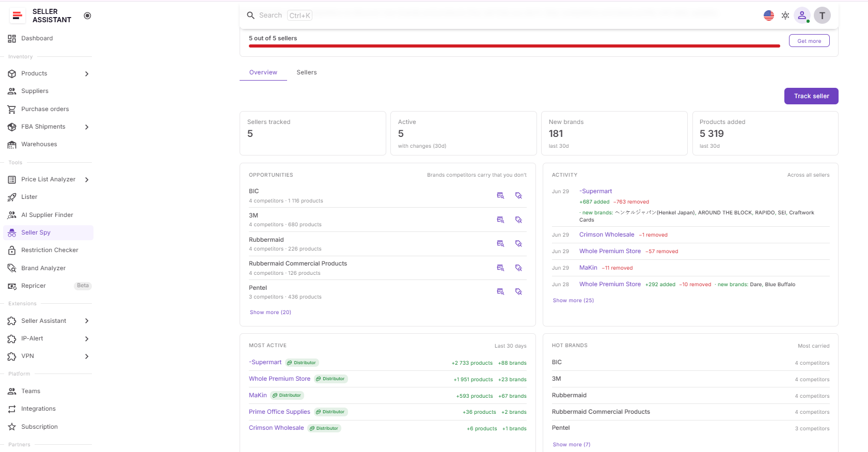Expand the Products submenu
868x452 pixels.
coord(87,74)
